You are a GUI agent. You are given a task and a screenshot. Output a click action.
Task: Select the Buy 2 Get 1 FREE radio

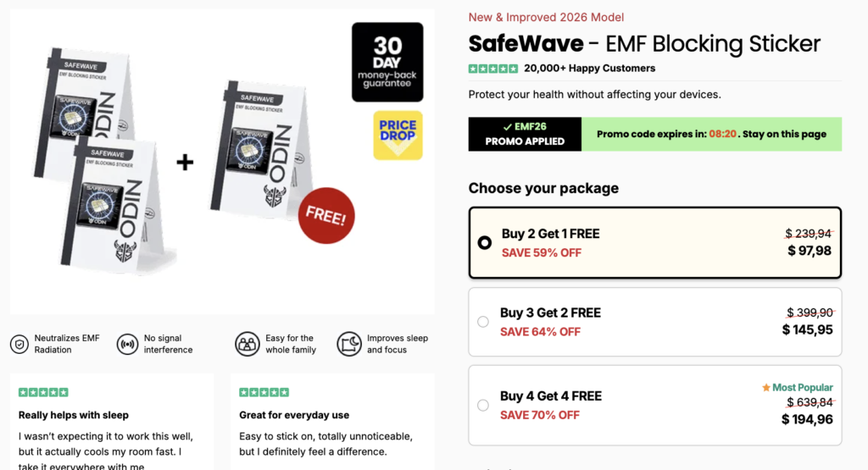(x=484, y=243)
